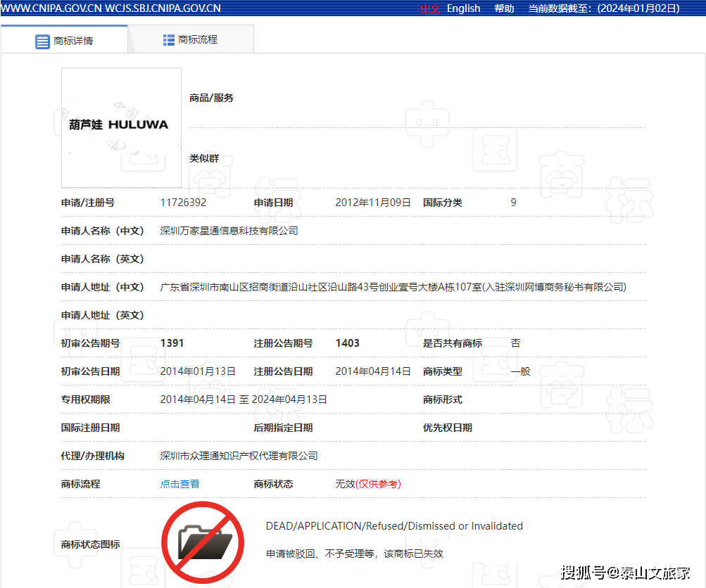
Task: Select the applicant address beginning 广东省深圳市南山区
Action: coord(393,287)
